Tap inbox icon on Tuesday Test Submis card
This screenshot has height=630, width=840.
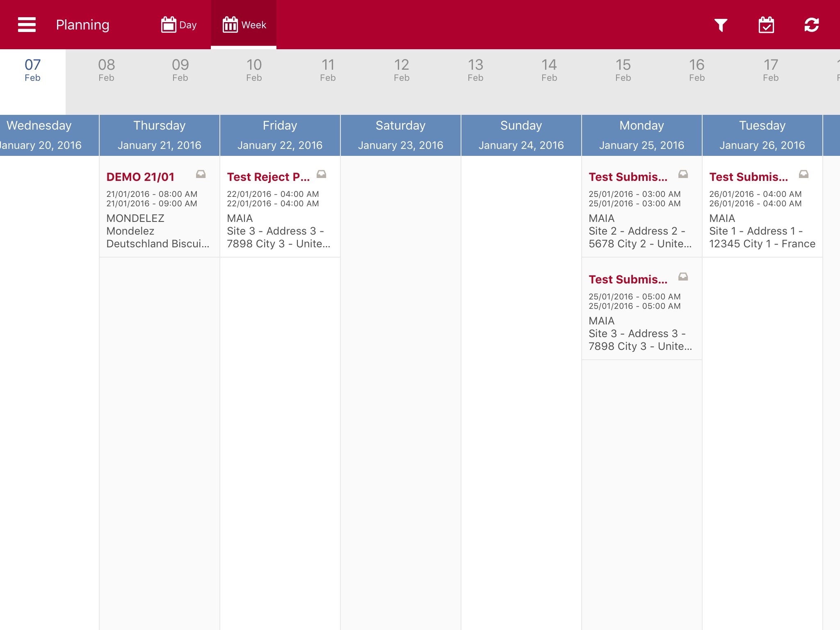(803, 174)
